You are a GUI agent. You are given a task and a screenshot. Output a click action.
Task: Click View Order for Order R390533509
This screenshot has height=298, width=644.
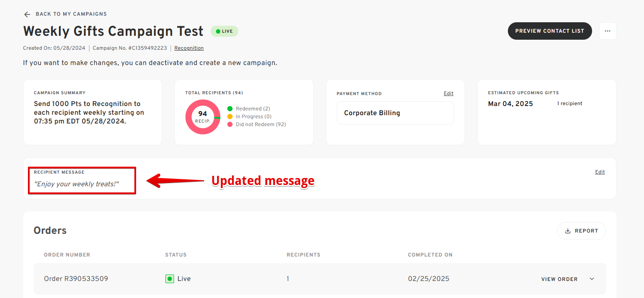[559, 279]
